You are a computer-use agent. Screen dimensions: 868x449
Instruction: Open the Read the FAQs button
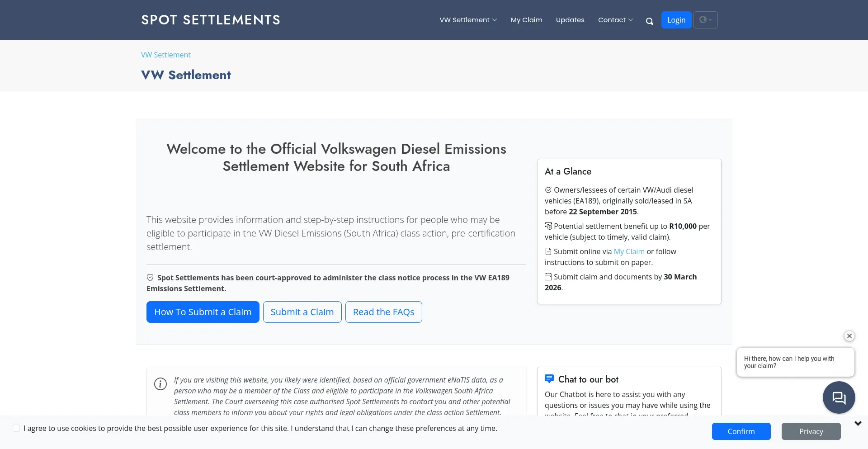tap(383, 312)
